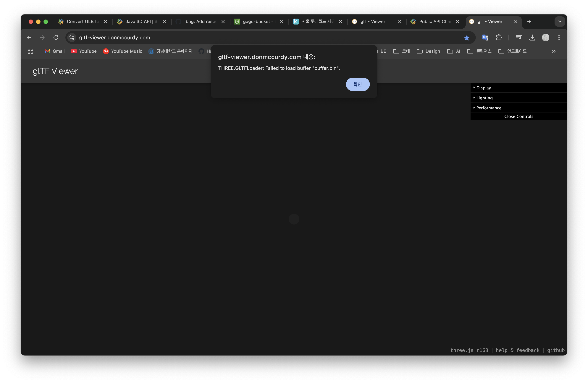588x383 pixels.
Task: Expand the Performance controls folder
Action: coord(518,108)
